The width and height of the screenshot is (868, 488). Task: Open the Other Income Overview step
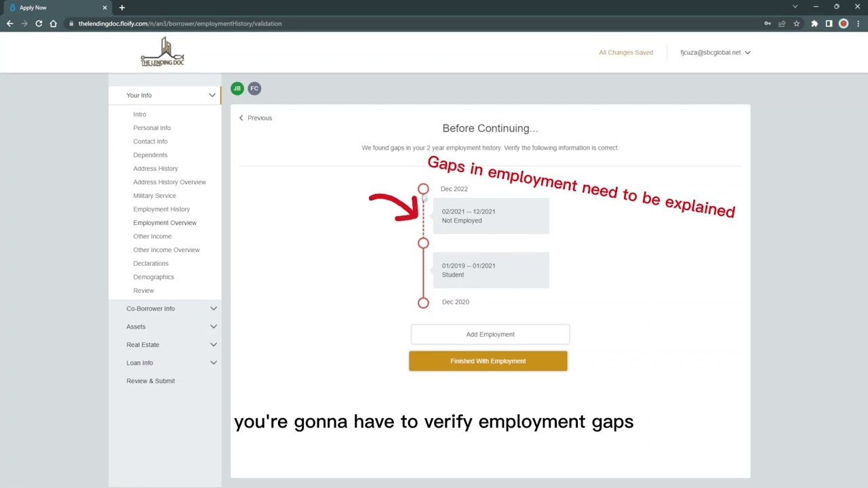166,250
